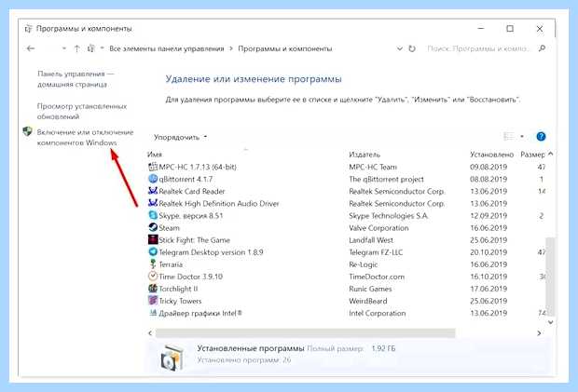Click the window title bar icon
This screenshot has height=392, width=578.
point(28,29)
